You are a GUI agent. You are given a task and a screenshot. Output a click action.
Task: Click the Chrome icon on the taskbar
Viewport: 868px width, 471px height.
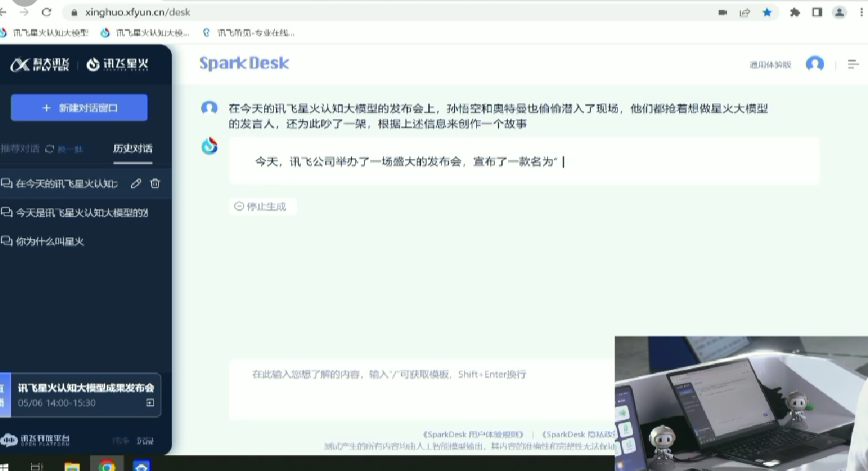pos(107,466)
